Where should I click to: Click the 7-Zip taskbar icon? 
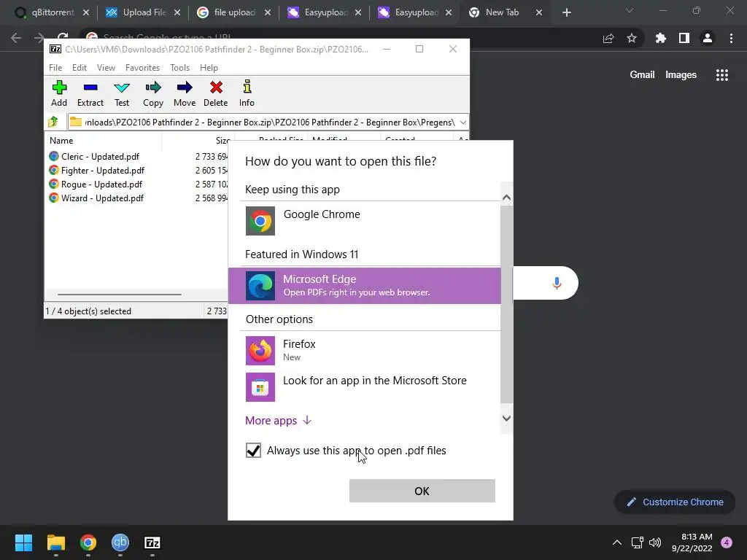click(x=152, y=542)
